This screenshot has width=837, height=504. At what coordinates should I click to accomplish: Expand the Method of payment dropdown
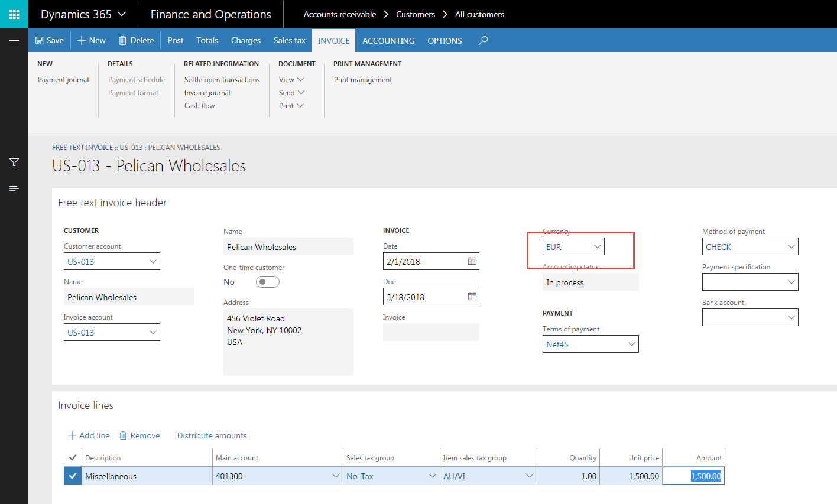pos(791,247)
